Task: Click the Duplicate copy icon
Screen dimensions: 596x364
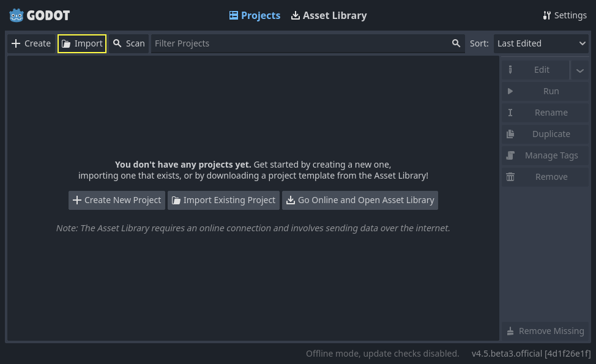Action: click(x=510, y=134)
